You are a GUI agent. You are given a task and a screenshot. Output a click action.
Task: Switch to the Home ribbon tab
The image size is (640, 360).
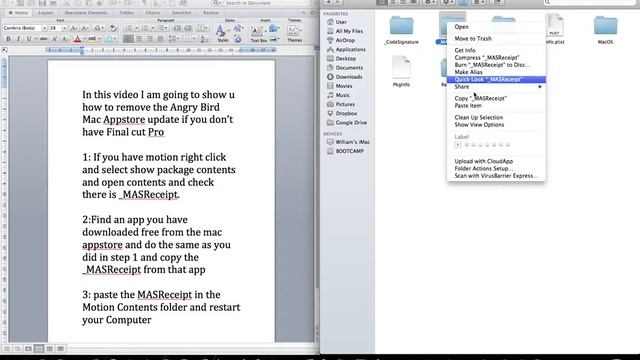pyautogui.click(x=18, y=13)
